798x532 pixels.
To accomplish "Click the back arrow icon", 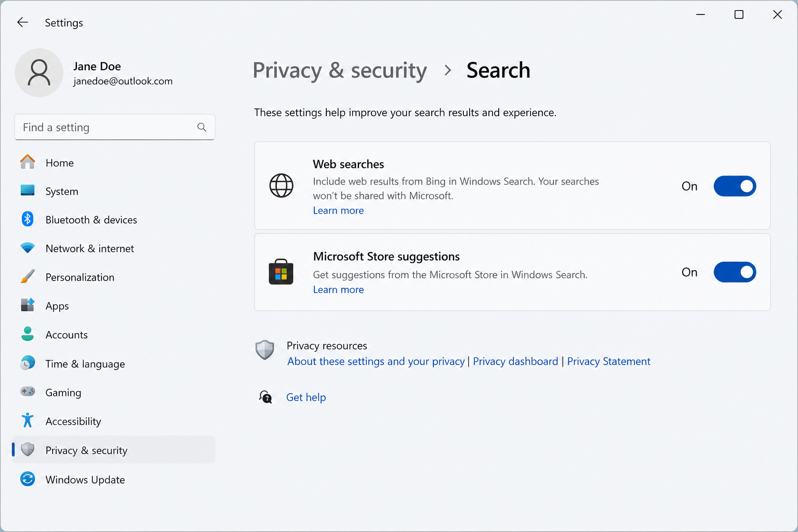I will click(x=22, y=22).
